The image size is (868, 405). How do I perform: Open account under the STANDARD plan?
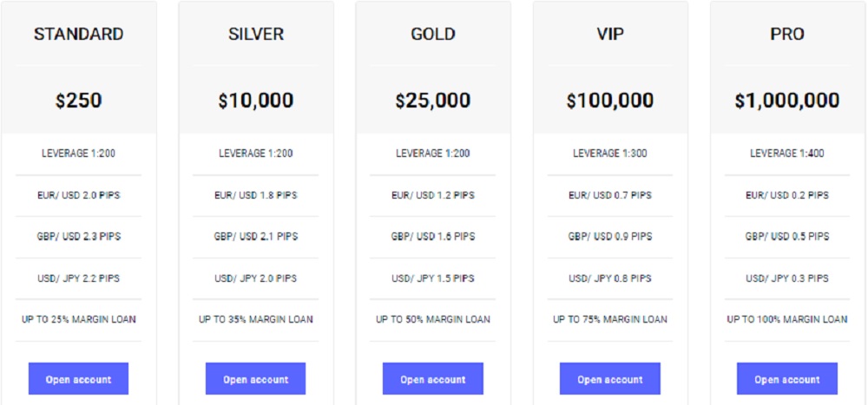click(79, 379)
